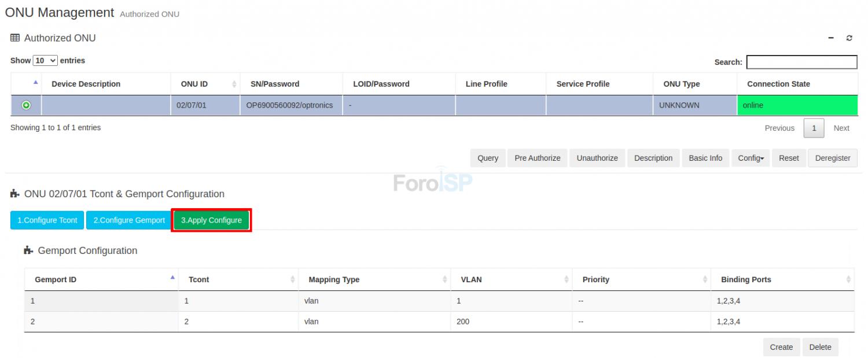Click the refresh icon in Authorized ONU panel
The image size is (868, 358).
pyautogui.click(x=849, y=38)
